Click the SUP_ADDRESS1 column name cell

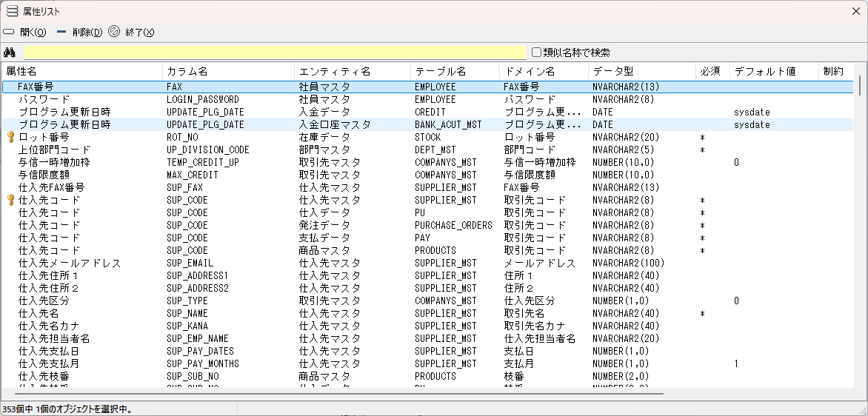click(x=198, y=275)
